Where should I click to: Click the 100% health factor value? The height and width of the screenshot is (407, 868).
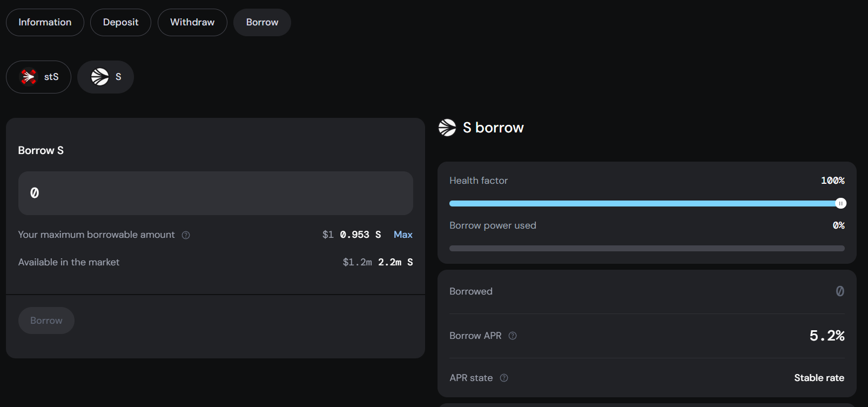[x=832, y=181]
